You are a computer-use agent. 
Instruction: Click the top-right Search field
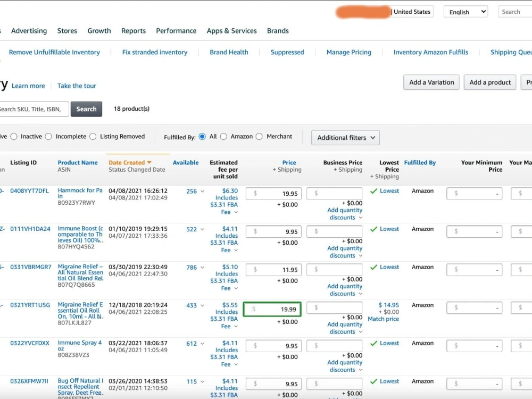point(514,12)
